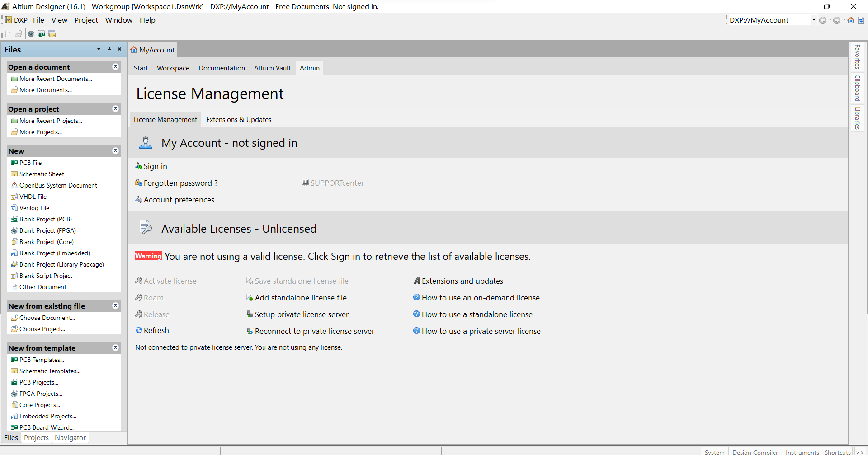Open Account preferences
This screenshot has width=868, height=455.
click(175, 200)
